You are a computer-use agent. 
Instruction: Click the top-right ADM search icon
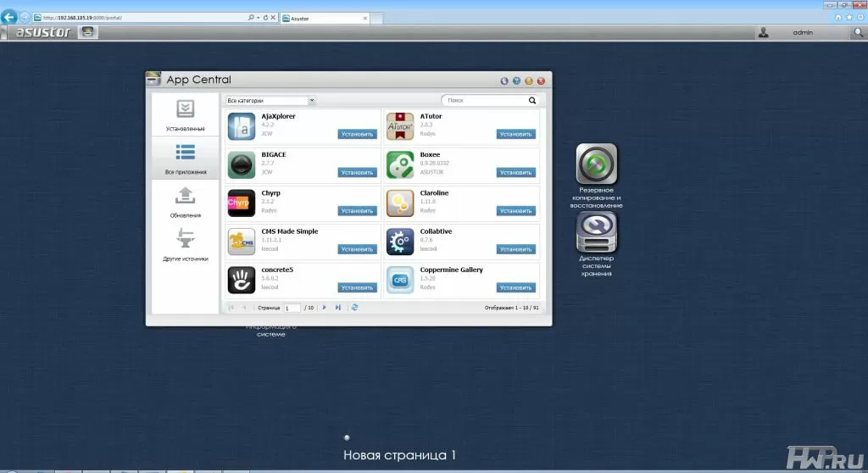pyautogui.click(x=859, y=32)
